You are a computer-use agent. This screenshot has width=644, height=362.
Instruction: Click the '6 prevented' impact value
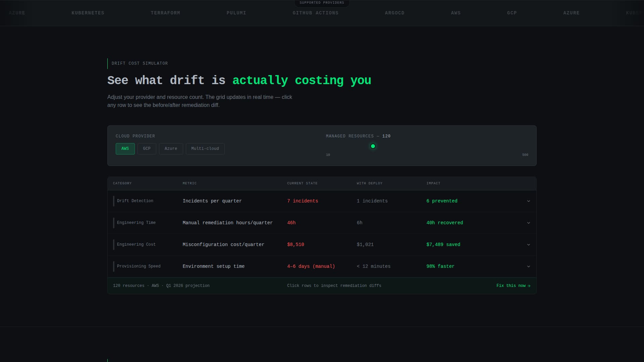pyautogui.click(x=442, y=201)
